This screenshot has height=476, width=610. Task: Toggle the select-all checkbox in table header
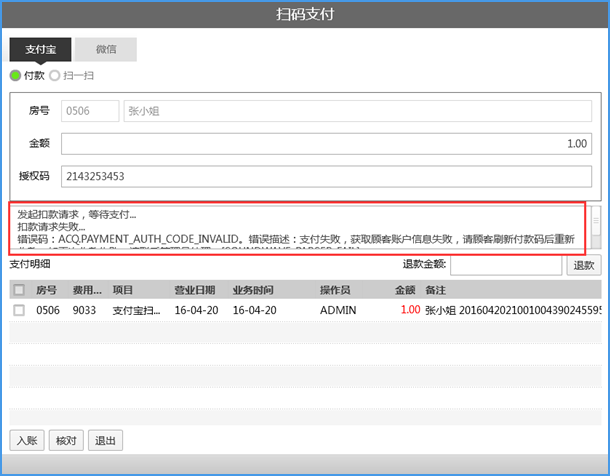click(x=19, y=290)
